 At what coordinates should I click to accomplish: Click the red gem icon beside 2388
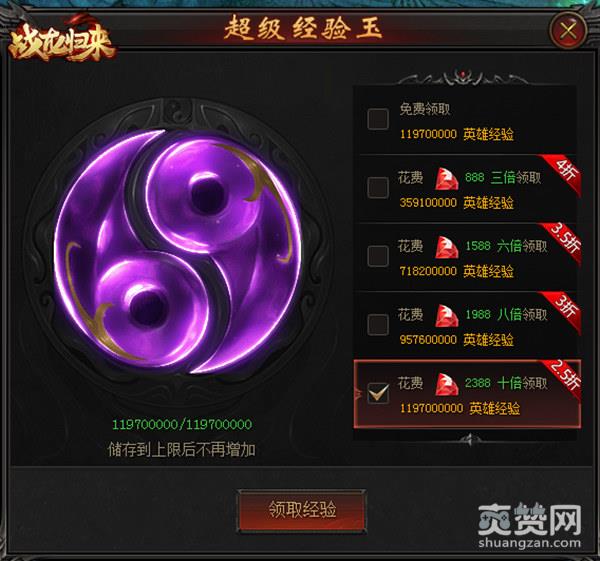tap(446, 384)
